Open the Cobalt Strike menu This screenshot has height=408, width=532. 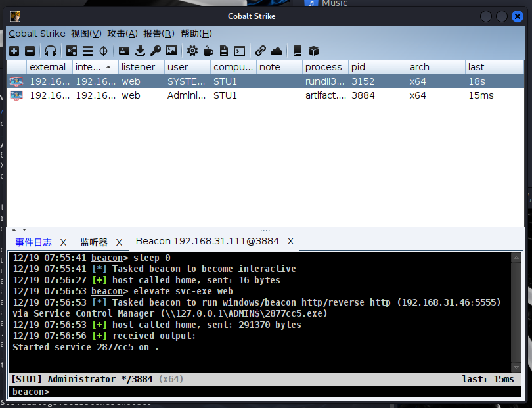pyautogui.click(x=37, y=34)
